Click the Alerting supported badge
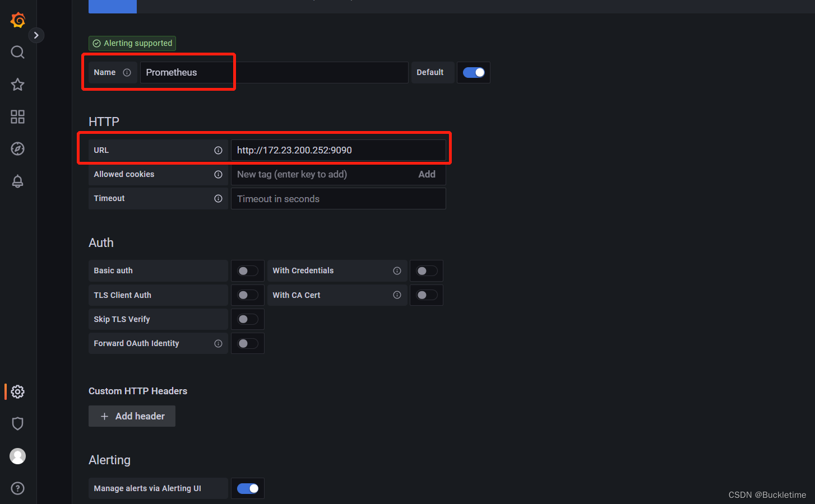This screenshot has height=504, width=815. pyautogui.click(x=132, y=43)
